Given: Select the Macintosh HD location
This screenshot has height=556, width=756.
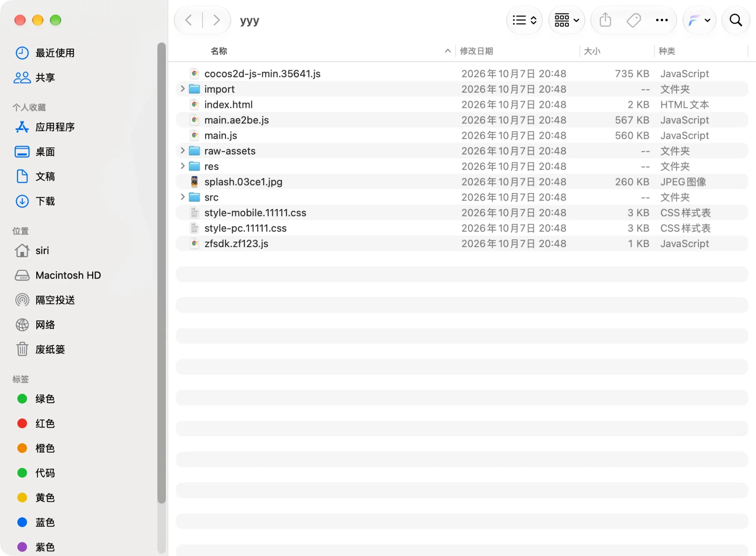Looking at the screenshot, I should point(58,275).
